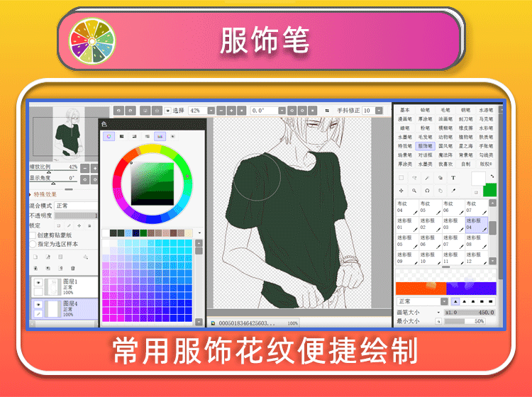Swap foreground and background colors
532x397 pixels.
click(x=492, y=177)
